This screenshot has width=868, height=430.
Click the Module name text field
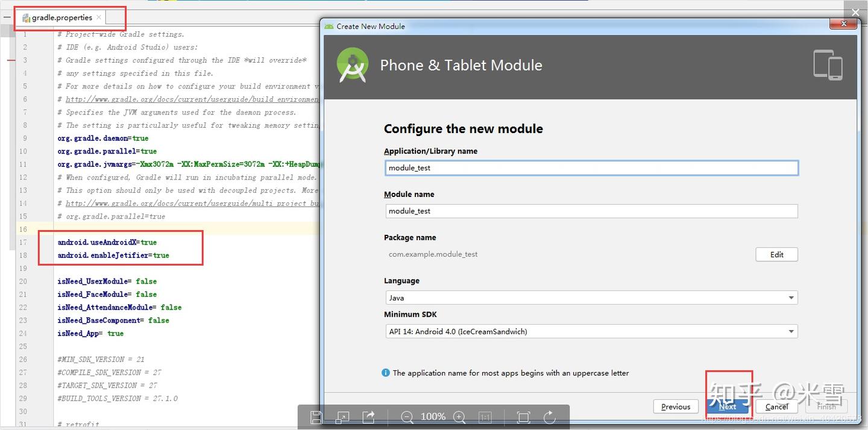tap(591, 211)
